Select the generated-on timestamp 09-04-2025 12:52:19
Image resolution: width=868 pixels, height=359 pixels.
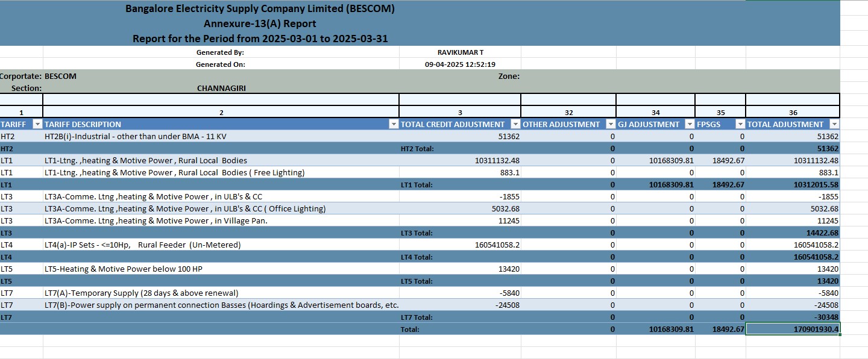tap(460, 64)
